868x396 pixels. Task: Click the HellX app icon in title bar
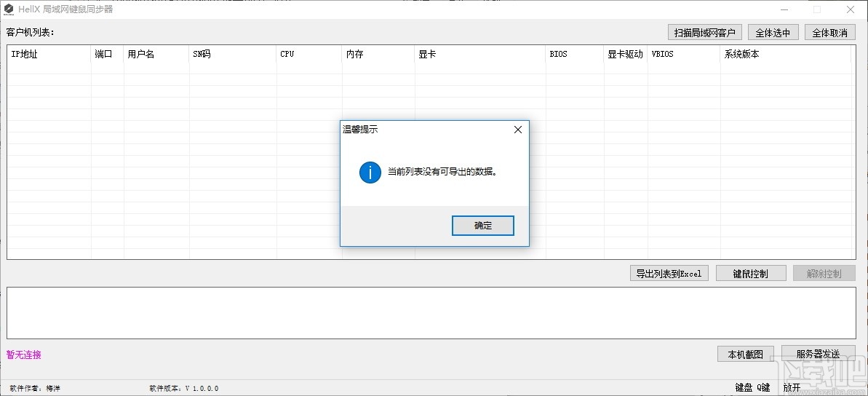click(9, 9)
